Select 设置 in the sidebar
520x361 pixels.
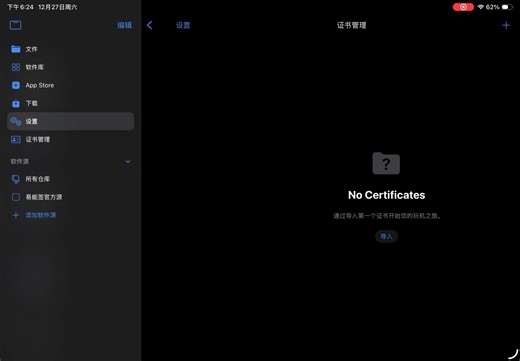click(x=70, y=121)
